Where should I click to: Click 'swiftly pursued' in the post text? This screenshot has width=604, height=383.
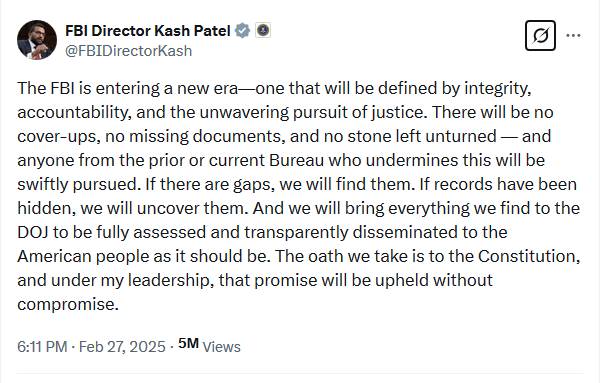coord(77,185)
